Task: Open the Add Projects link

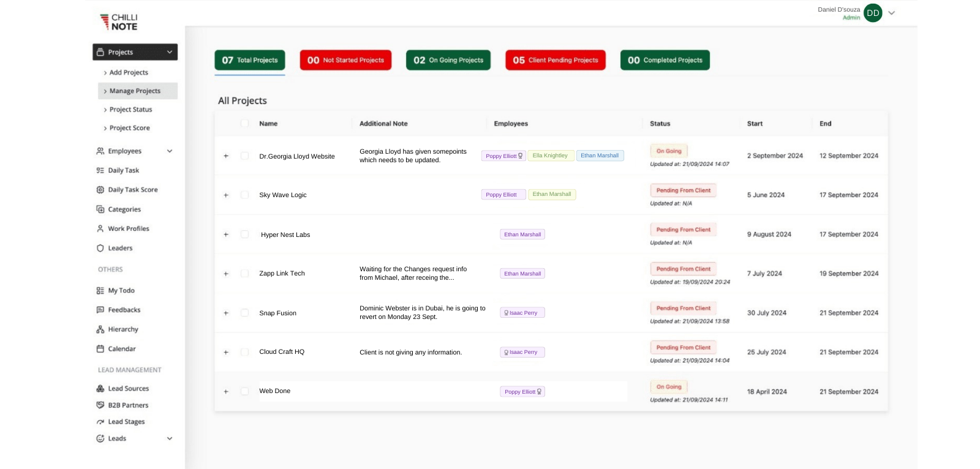Action: coord(129,72)
